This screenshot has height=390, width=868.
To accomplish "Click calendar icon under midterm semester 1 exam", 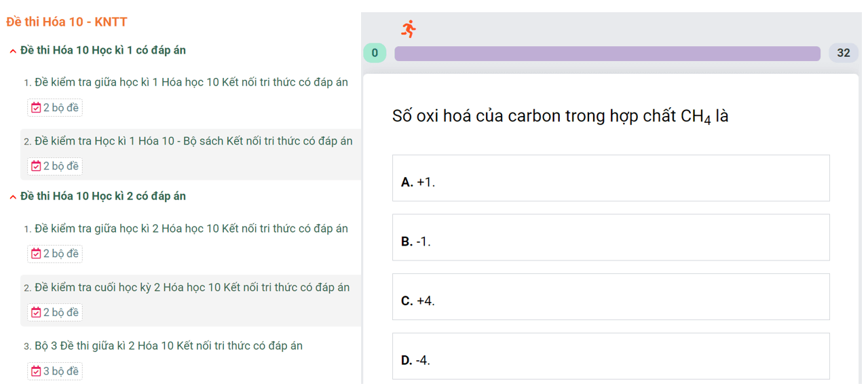I will click(x=36, y=108).
